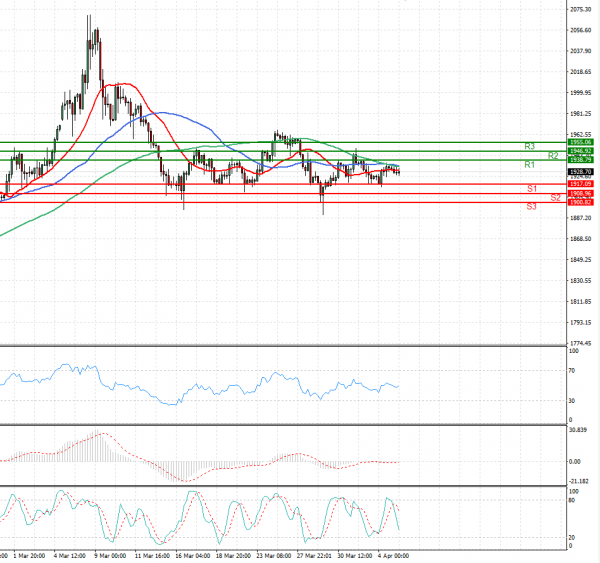Click the S1 support label

532,188
